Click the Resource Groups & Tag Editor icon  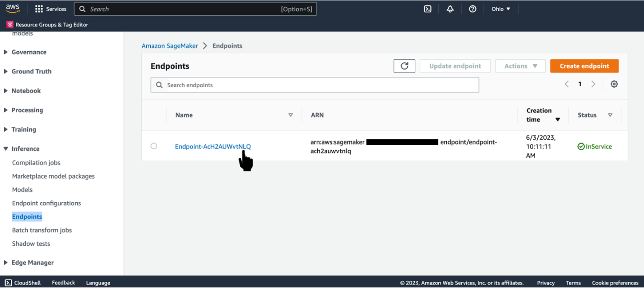point(10,25)
